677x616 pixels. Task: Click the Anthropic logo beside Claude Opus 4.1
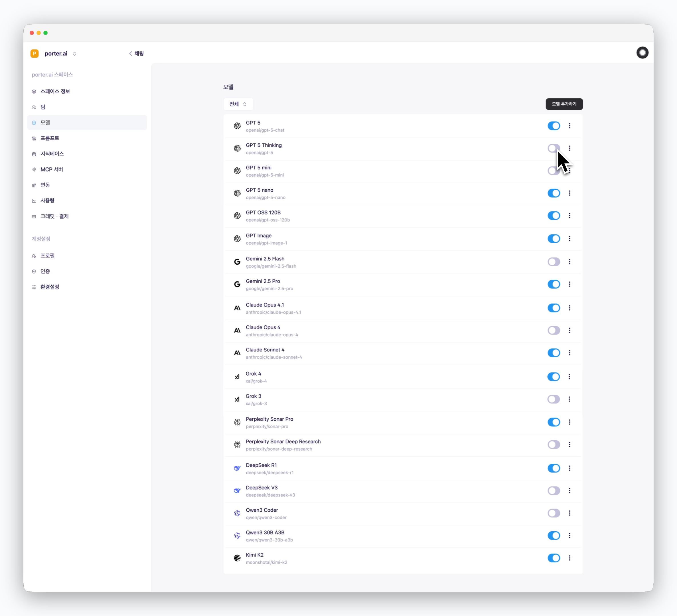pos(238,308)
